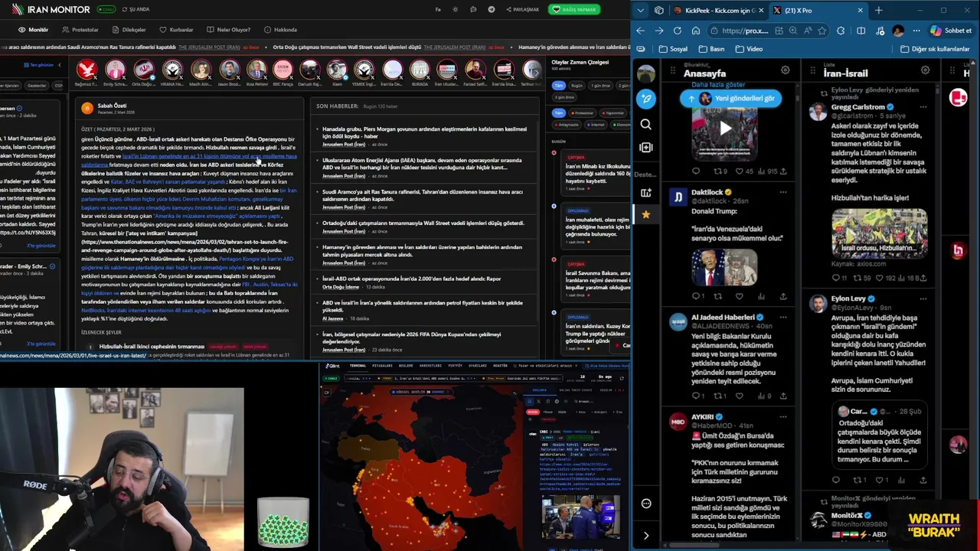
Task: Open the Edge tab actions dropdown arrow
Action: pyautogui.click(x=641, y=11)
